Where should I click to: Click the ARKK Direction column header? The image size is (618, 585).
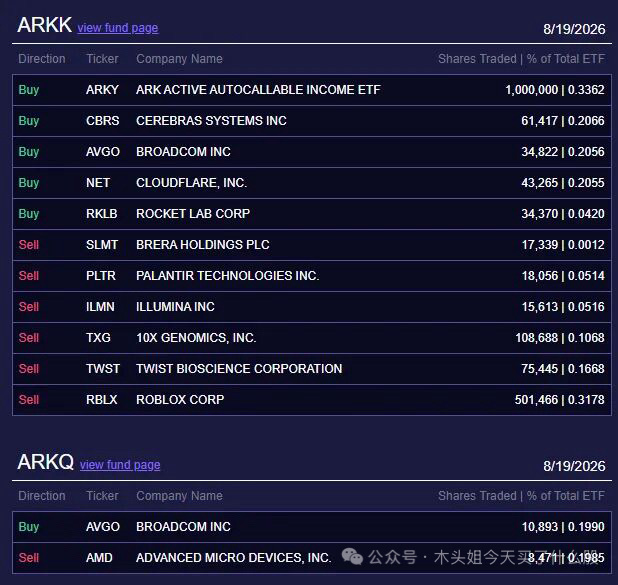(42, 59)
